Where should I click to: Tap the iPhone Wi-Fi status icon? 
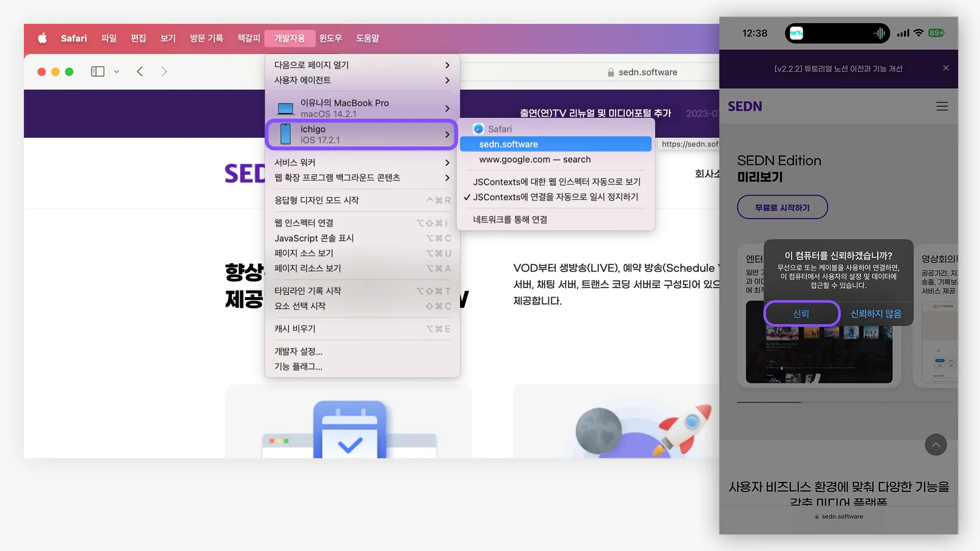[918, 33]
